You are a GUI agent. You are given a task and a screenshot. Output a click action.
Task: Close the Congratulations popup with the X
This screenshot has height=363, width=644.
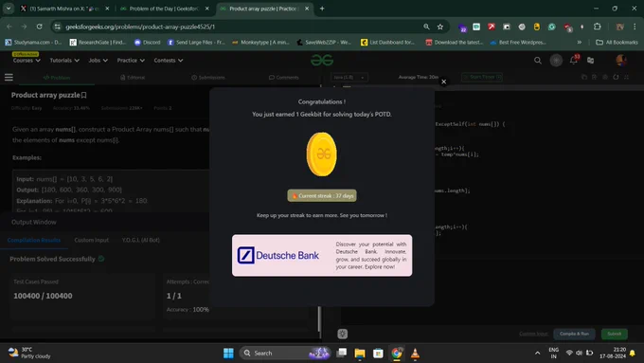pos(443,82)
